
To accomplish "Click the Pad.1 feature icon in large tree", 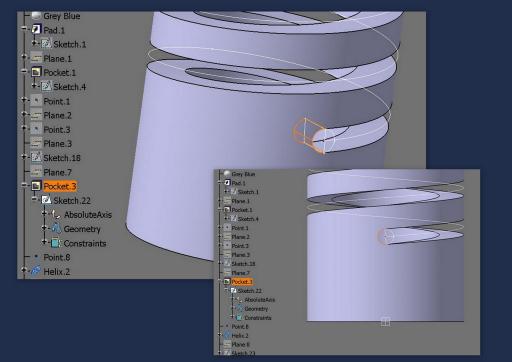I will (x=36, y=30).
